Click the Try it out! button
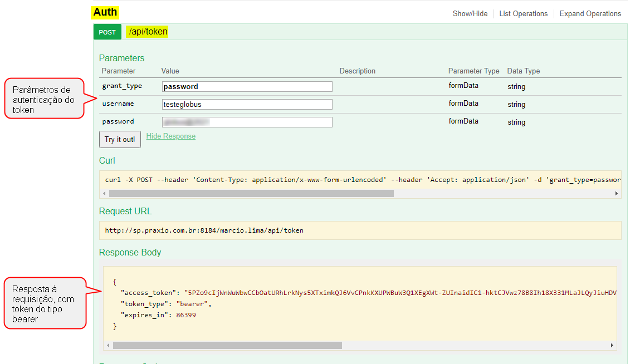The image size is (640, 364). tap(120, 139)
